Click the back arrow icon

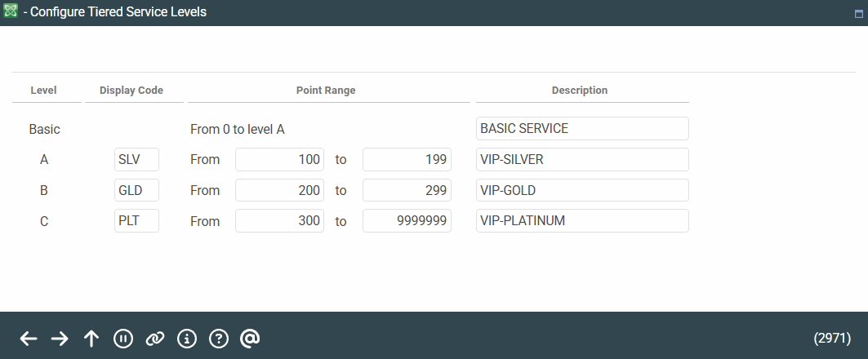(x=29, y=339)
